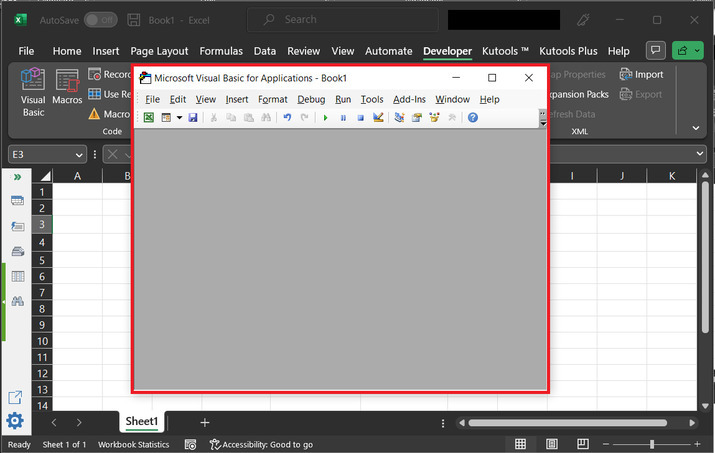Click Redo arrow in VBA toolbar
The height and width of the screenshot is (453, 715).
coord(304,118)
